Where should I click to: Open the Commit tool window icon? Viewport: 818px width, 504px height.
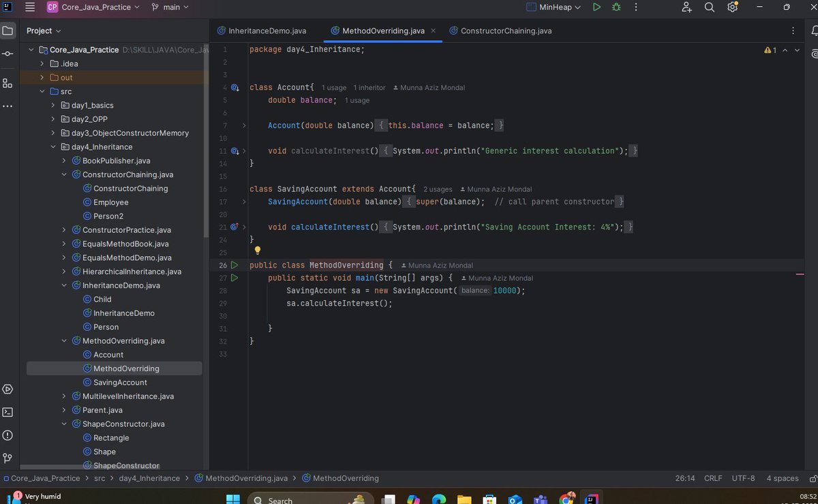pos(7,54)
